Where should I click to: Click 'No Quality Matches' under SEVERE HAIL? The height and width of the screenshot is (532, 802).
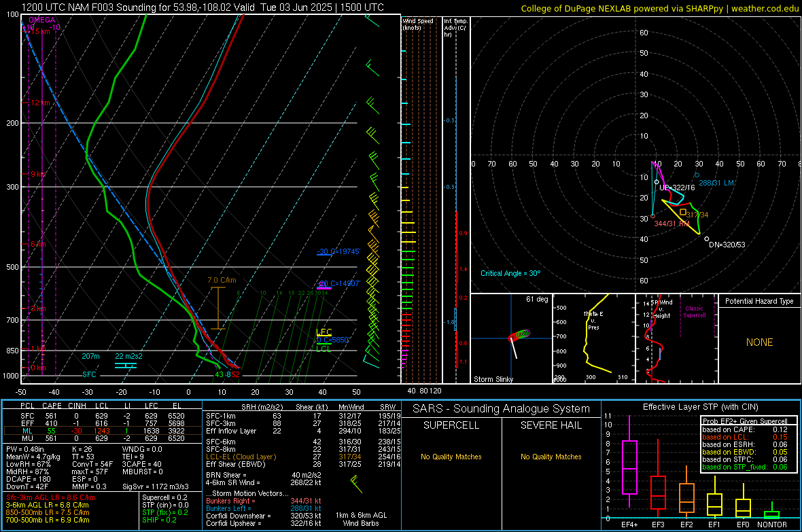click(x=551, y=457)
